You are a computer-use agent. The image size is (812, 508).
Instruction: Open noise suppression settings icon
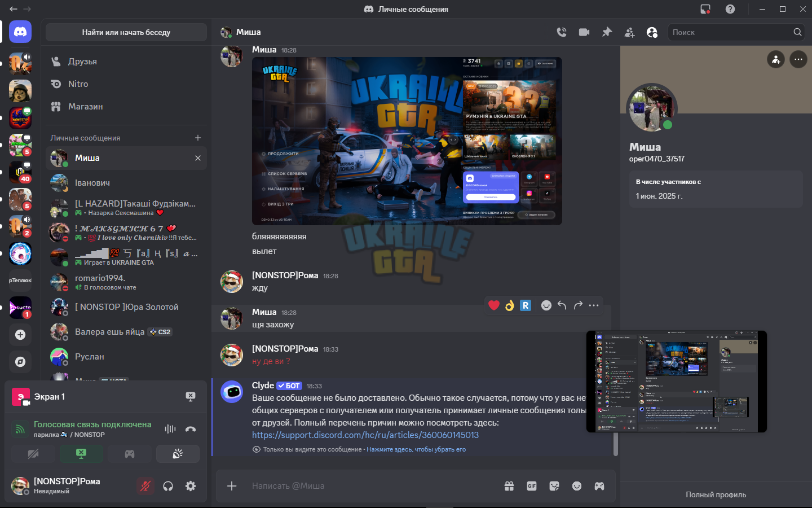(x=170, y=429)
